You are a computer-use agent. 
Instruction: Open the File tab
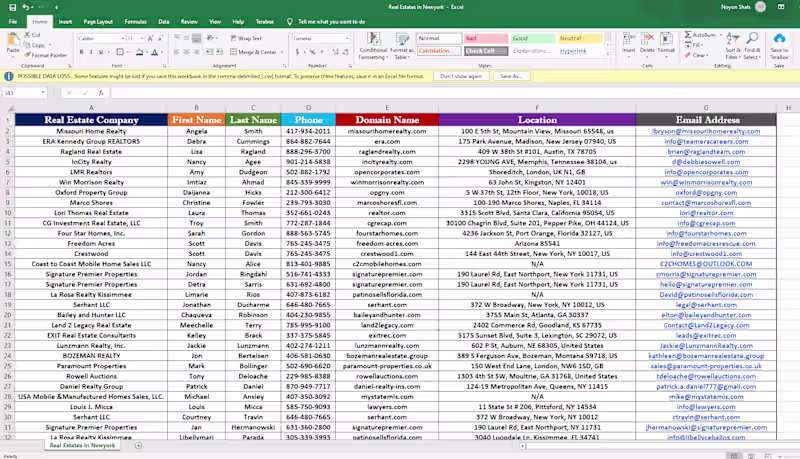(13, 22)
